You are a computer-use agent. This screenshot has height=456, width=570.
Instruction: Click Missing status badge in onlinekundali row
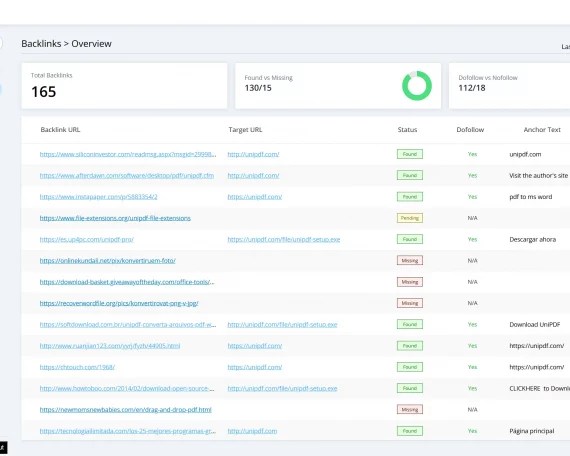(410, 260)
